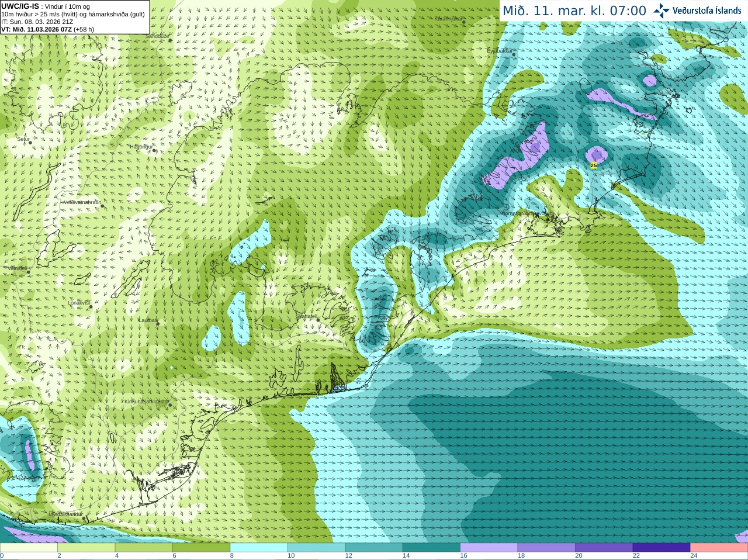Click the legend value '12'

pos(349,556)
